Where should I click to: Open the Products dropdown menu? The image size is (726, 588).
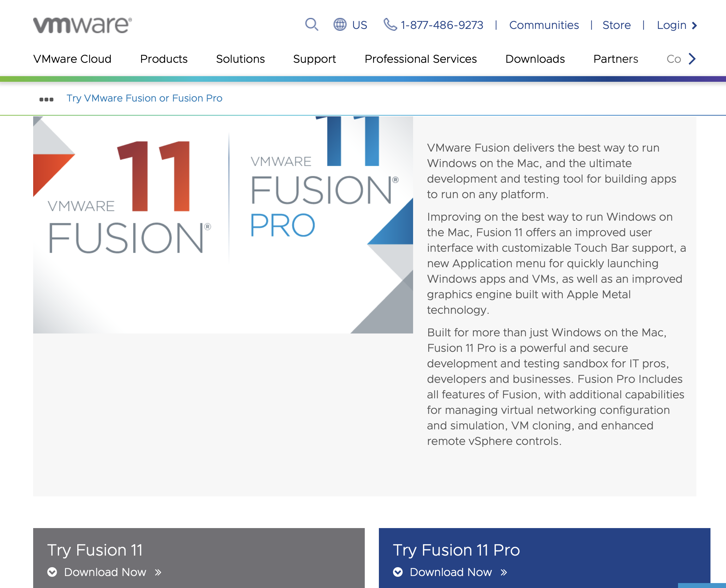pos(164,59)
